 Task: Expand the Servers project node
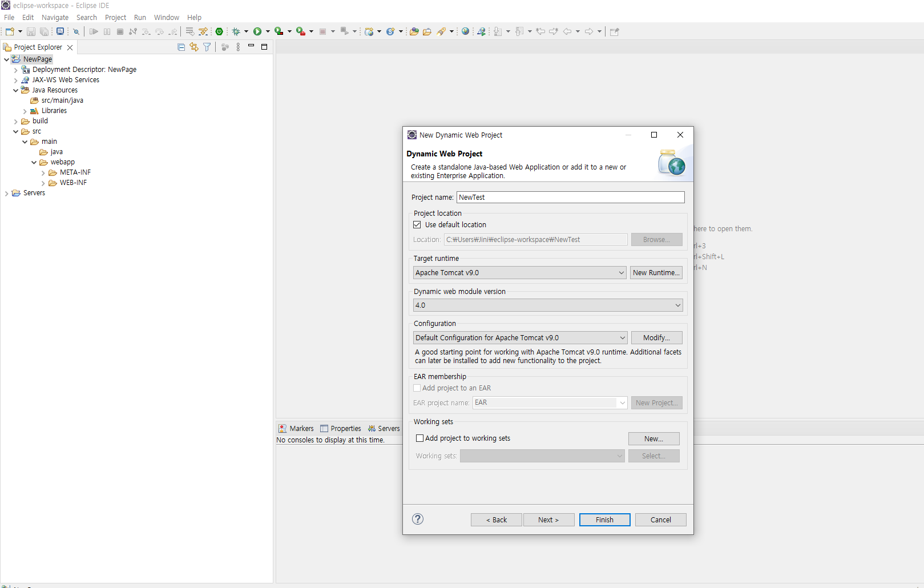(6, 193)
